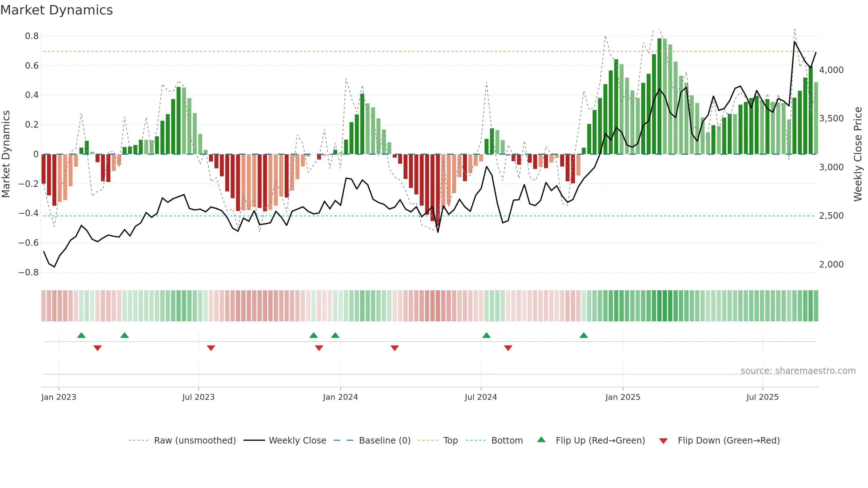868x488 pixels.
Task: Click the 0.8 left axis tick label
Action: coord(32,36)
